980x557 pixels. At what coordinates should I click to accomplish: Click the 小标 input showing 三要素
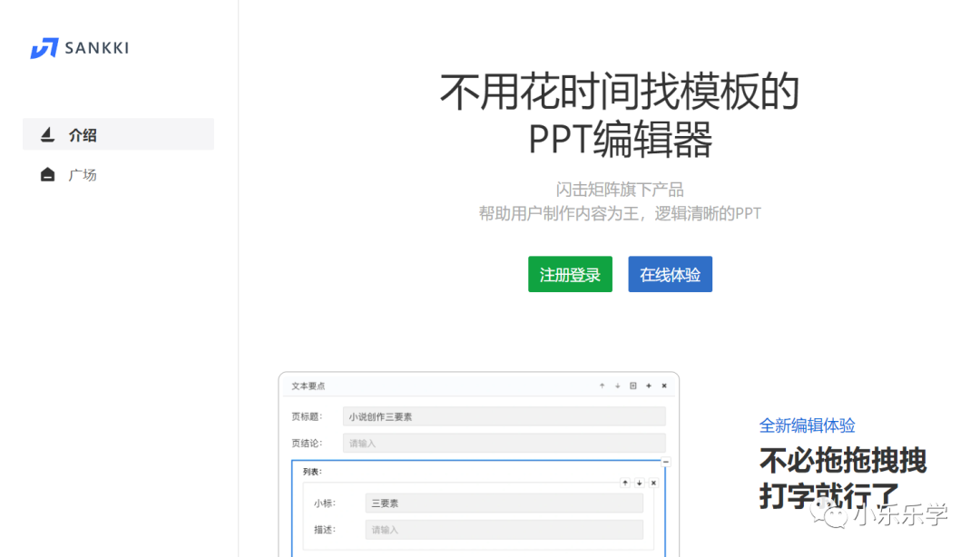pos(504,503)
